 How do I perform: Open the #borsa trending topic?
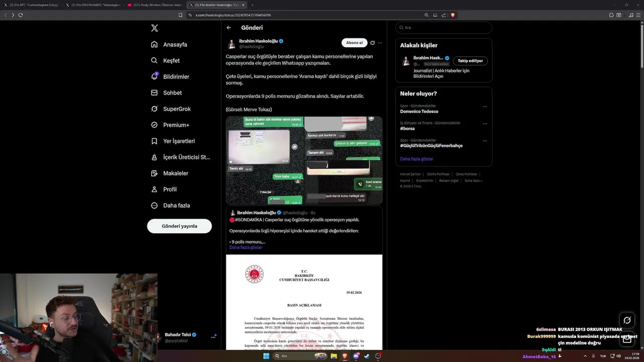coord(408,129)
